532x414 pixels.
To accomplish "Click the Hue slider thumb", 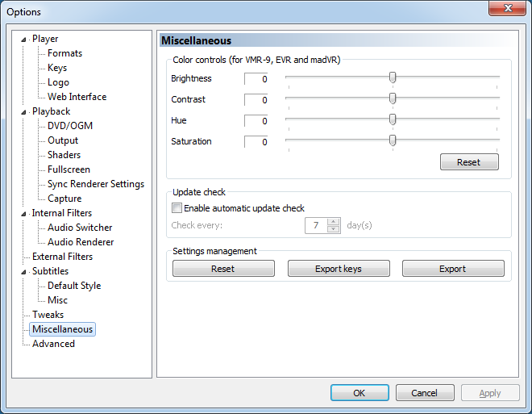I will pyautogui.click(x=393, y=119).
